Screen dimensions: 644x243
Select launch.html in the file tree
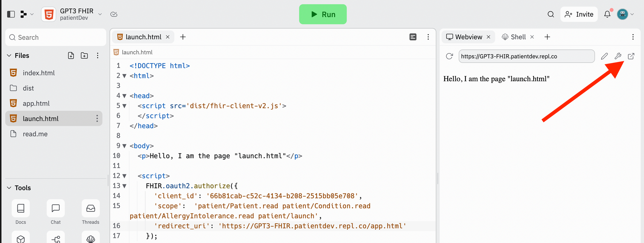pyautogui.click(x=54, y=119)
